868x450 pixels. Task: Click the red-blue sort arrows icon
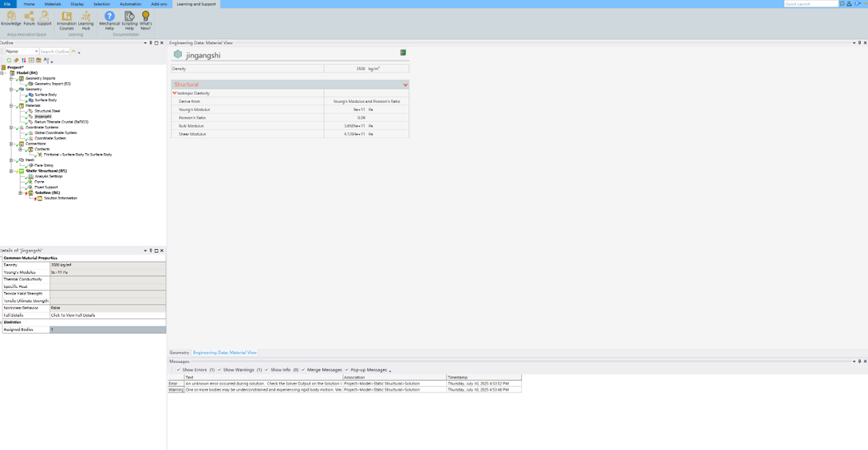[x=23, y=61]
